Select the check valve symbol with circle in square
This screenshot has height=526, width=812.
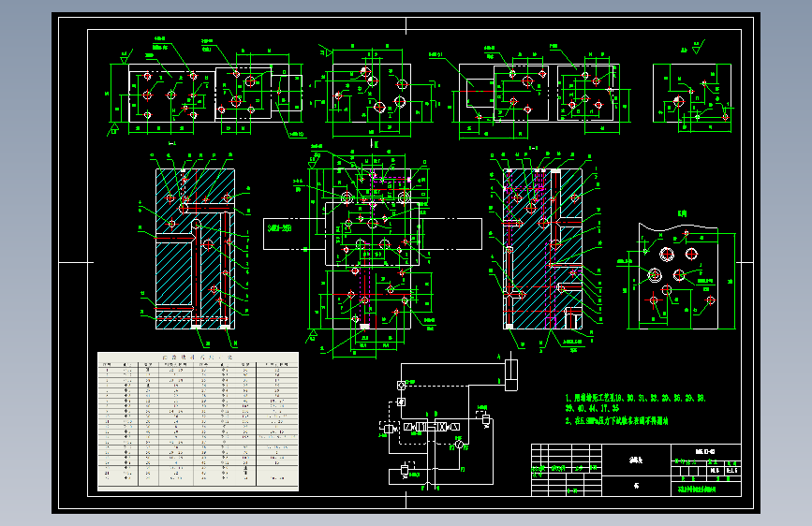tap(402, 385)
